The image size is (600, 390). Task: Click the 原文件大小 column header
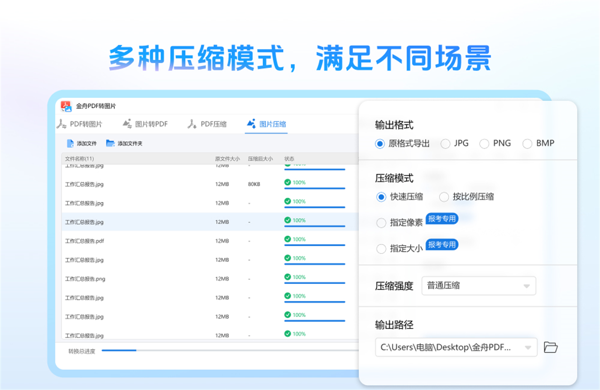click(227, 158)
